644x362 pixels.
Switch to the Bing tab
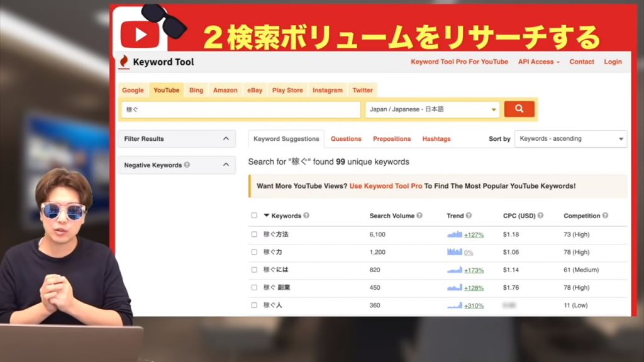coord(196,90)
